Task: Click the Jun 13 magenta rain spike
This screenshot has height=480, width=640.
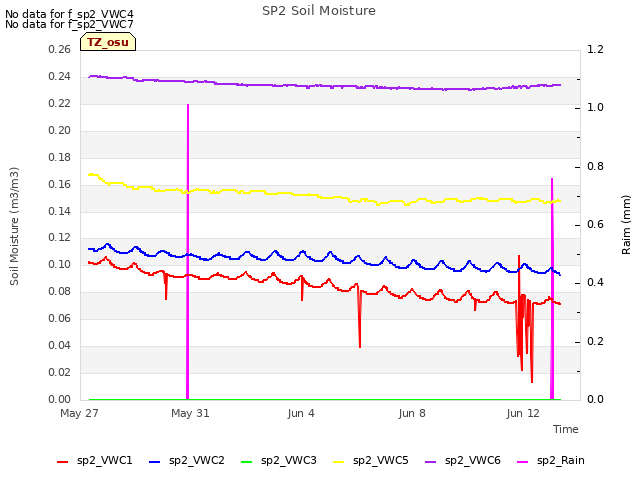Action: click(552, 289)
